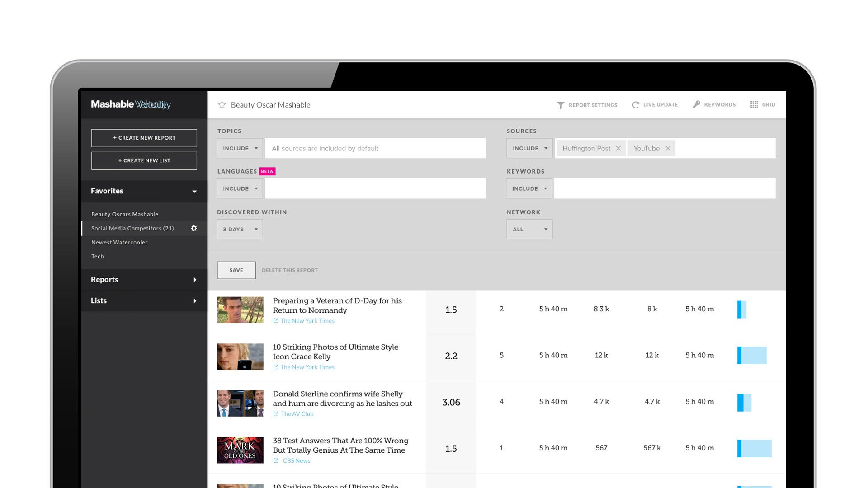The width and height of the screenshot is (868, 488).
Task: Open Sources Include dropdown
Action: [529, 148]
